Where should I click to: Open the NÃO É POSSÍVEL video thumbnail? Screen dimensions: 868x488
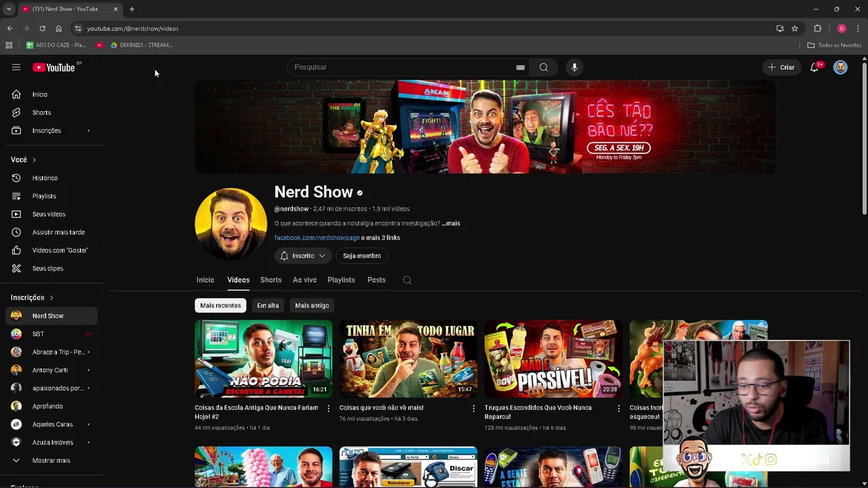point(553,359)
